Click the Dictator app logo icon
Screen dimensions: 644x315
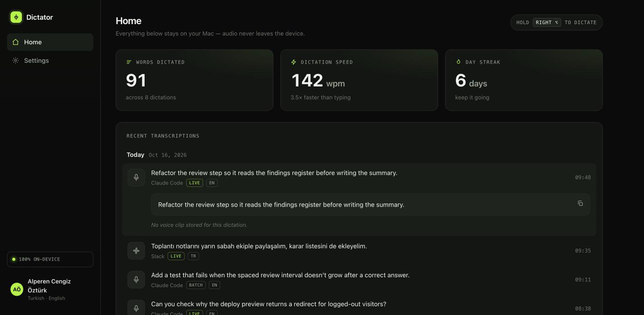click(16, 17)
